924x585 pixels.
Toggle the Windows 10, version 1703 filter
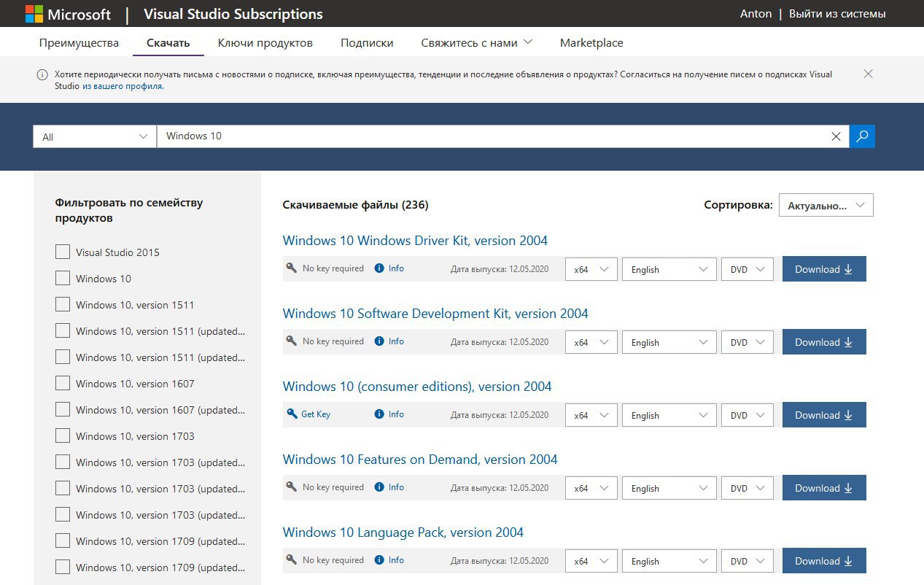click(x=63, y=436)
